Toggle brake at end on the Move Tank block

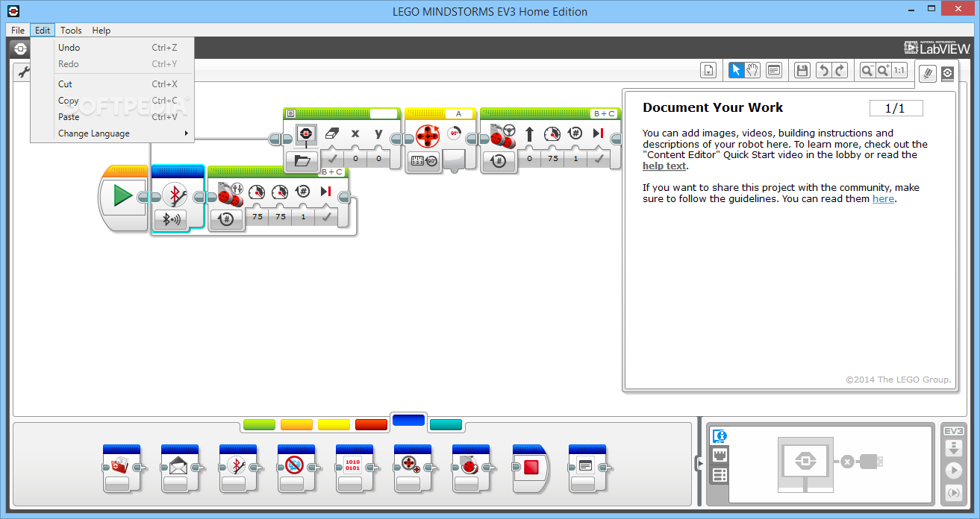coord(326,216)
